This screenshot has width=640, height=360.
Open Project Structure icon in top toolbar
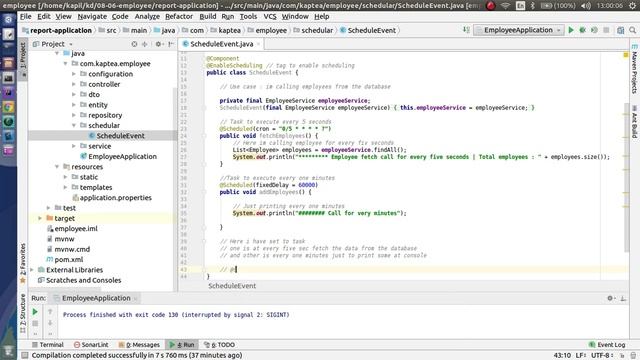click(620, 30)
